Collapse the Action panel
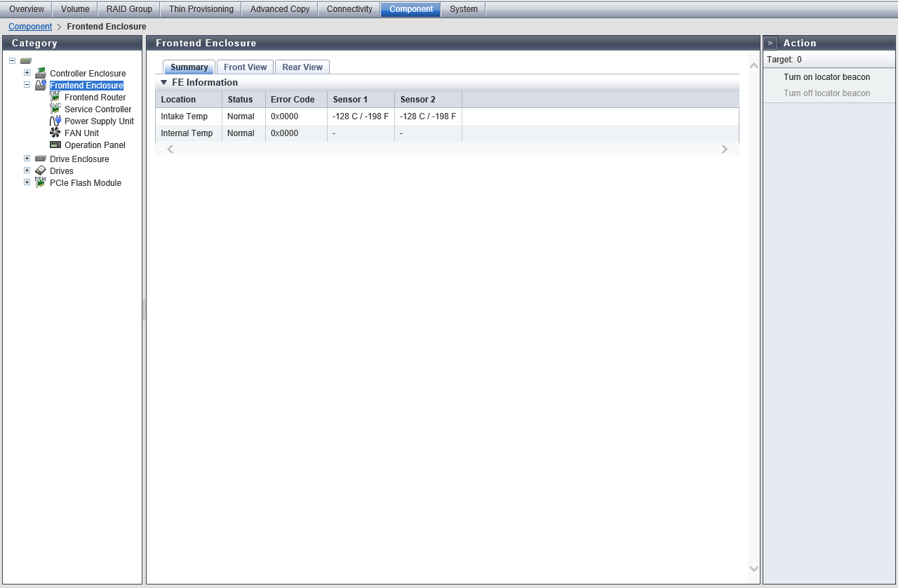Image resolution: width=898 pixels, height=588 pixels. click(x=770, y=43)
